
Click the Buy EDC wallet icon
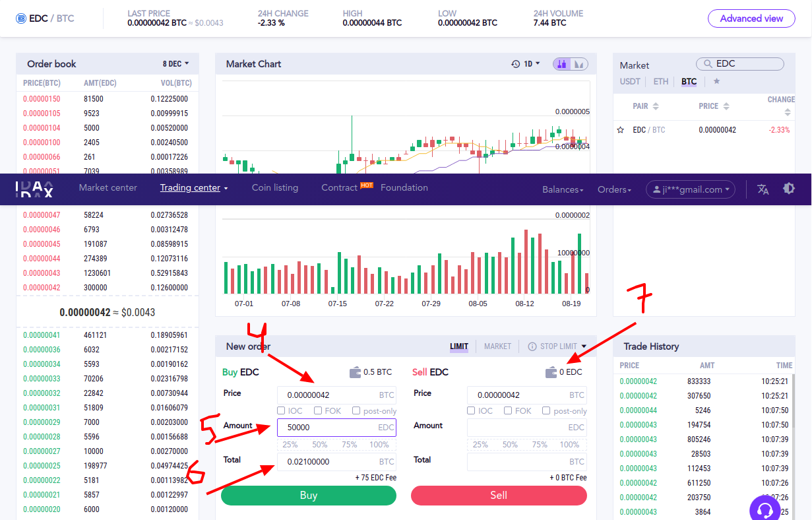355,372
